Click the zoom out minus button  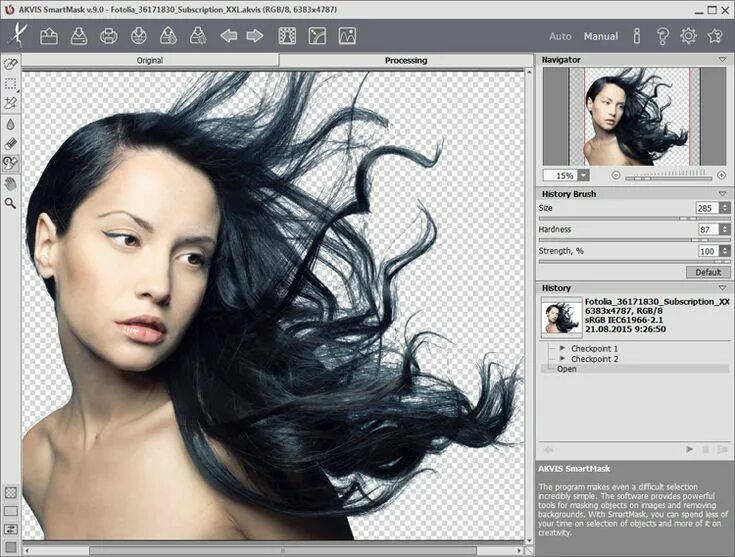pyautogui.click(x=616, y=175)
